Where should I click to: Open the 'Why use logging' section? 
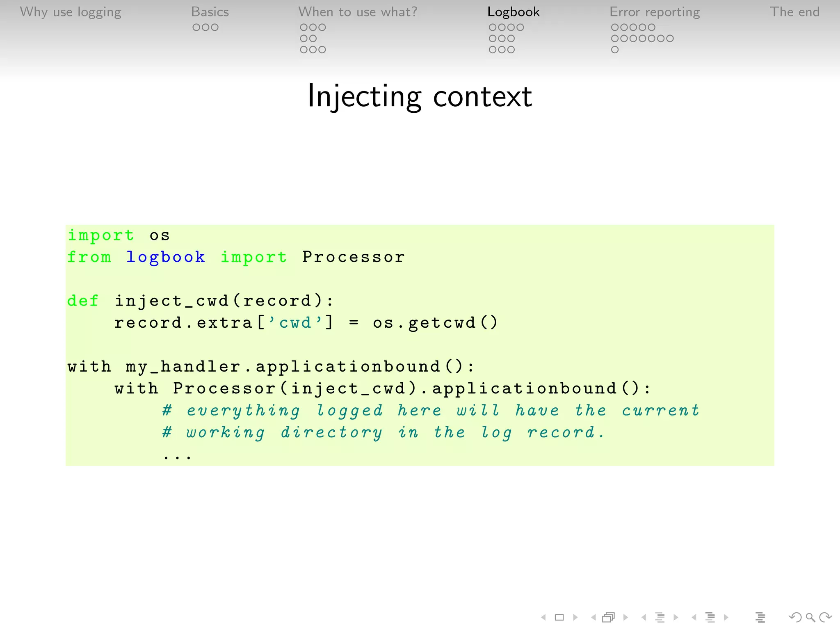click(x=71, y=12)
